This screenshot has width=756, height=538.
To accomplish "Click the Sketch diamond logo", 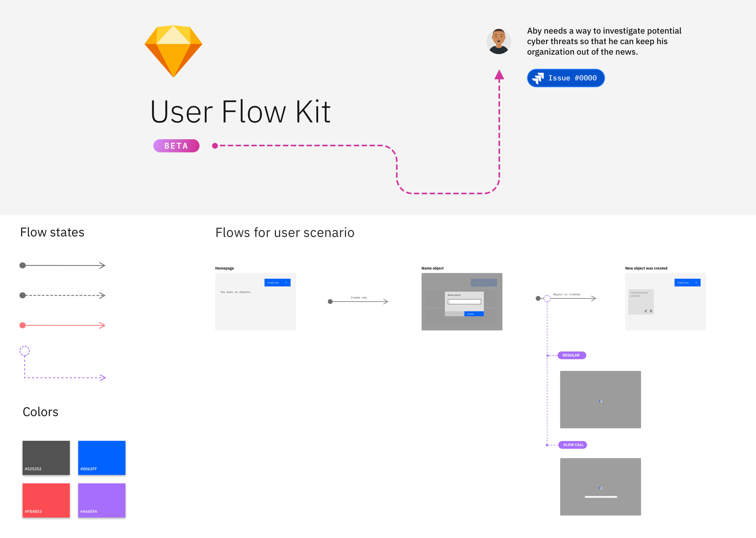I will tap(173, 51).
